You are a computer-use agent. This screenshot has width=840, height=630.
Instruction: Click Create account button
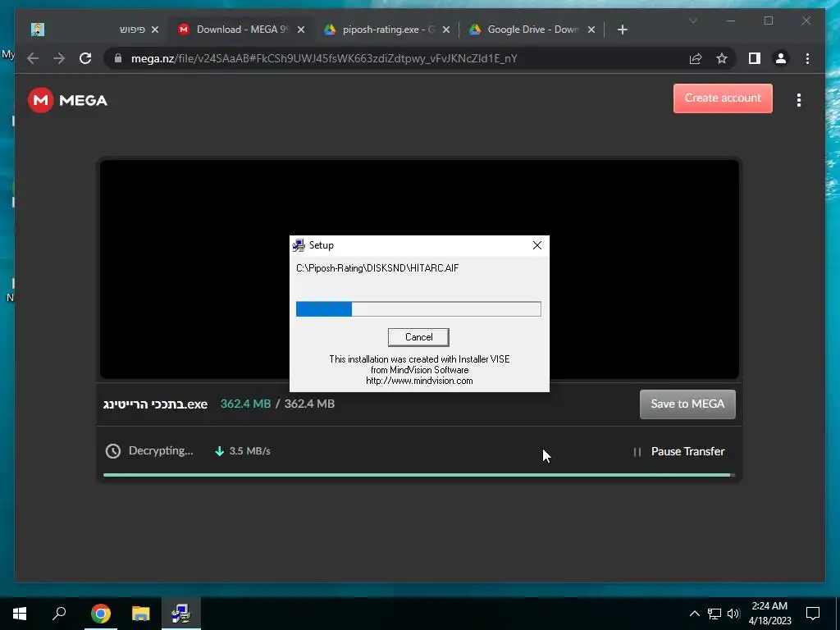(723, 98)
